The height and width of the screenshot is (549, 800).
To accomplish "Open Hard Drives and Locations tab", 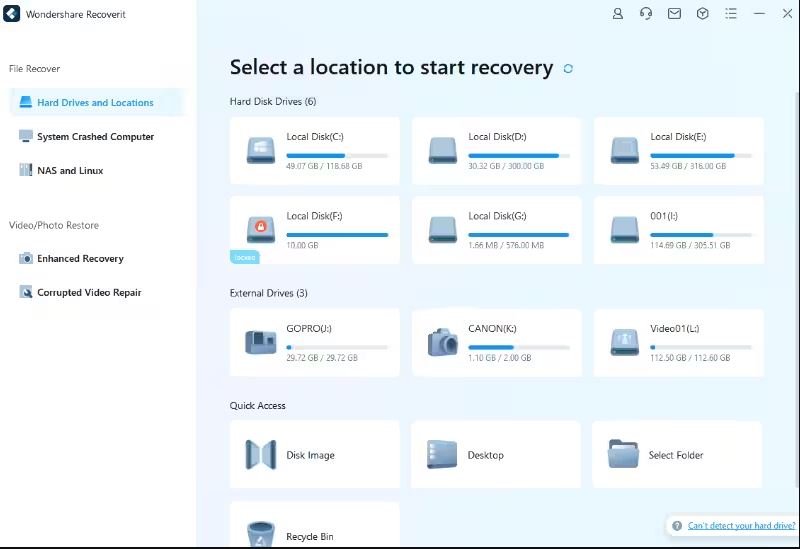I will point(95,103).
